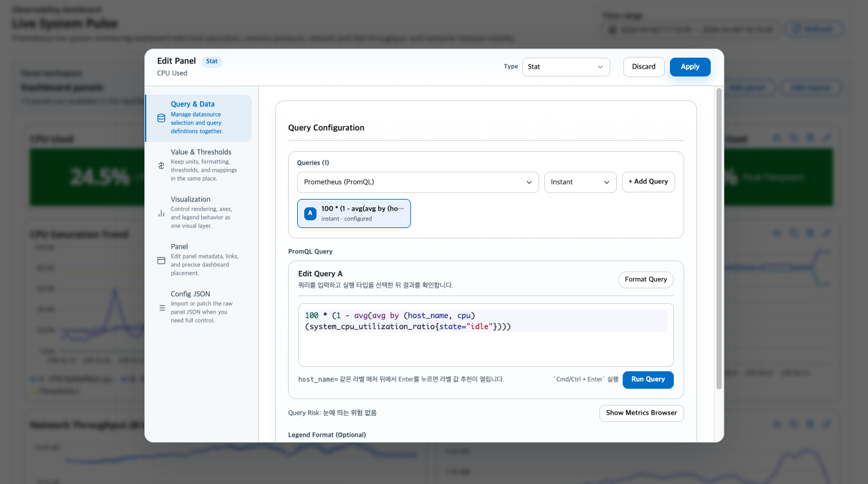Screen dimensions: 868x484
Task: Run Query for Query A
Action: pos(647,380)
